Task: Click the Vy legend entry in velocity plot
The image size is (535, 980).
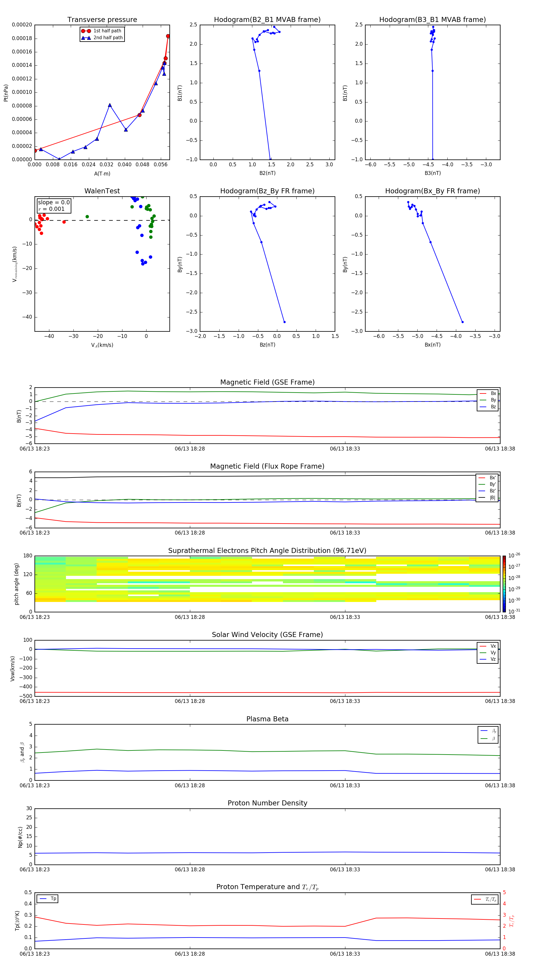Action: coord(488,653)
